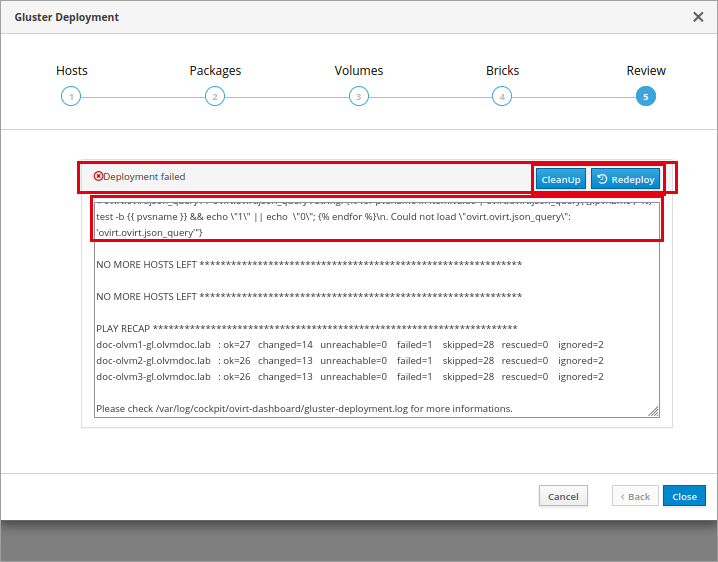Click the Hosts step label
This screenshot has width=718, height=562.
(x=71, y=71)
